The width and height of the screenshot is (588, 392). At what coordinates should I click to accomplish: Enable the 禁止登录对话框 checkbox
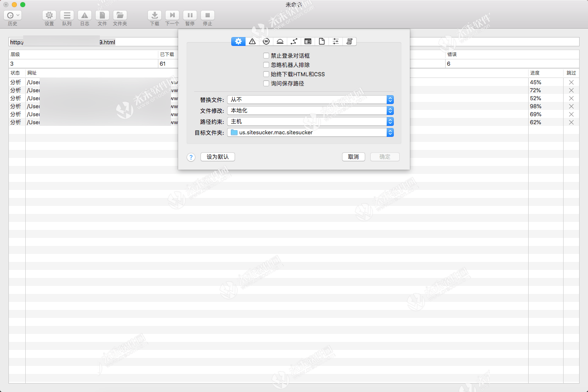click(x=266, y=55)
